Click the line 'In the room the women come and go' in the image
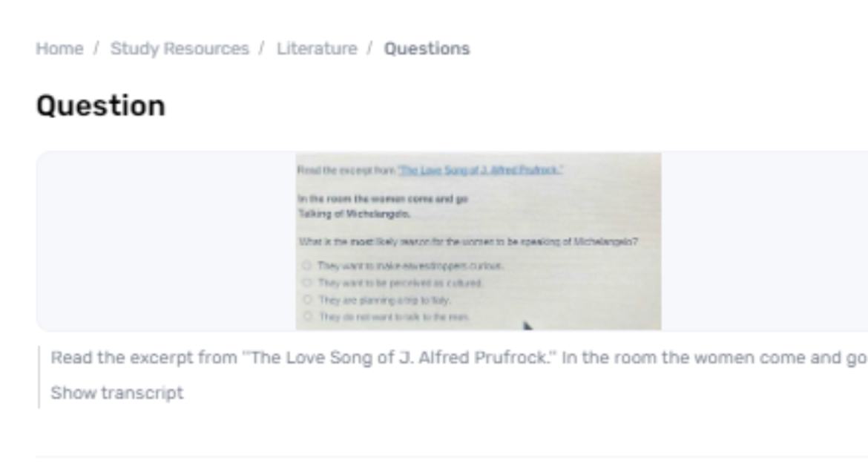Viewport: 868px width, 475px height. pos(383,199)
